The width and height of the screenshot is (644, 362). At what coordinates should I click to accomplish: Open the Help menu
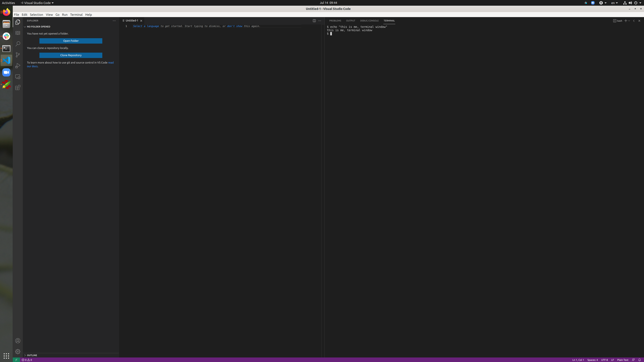[x=89, y=14]
